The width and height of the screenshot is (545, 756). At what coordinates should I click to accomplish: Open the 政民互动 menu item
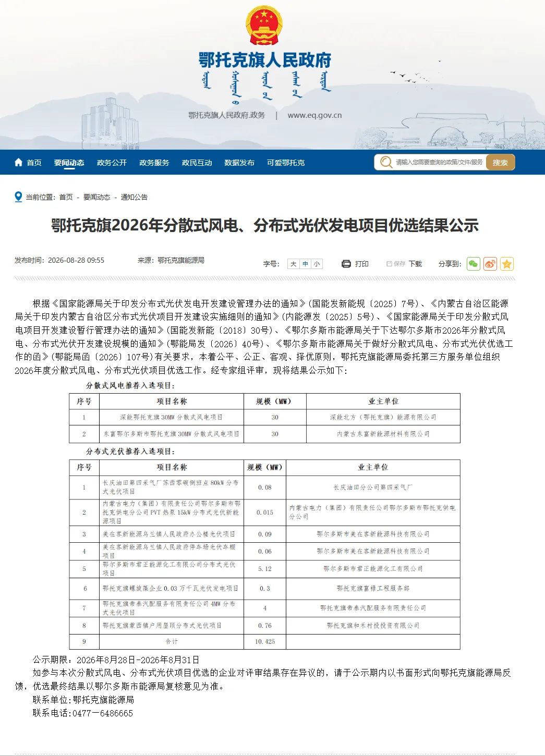click(x=197, y=163)
